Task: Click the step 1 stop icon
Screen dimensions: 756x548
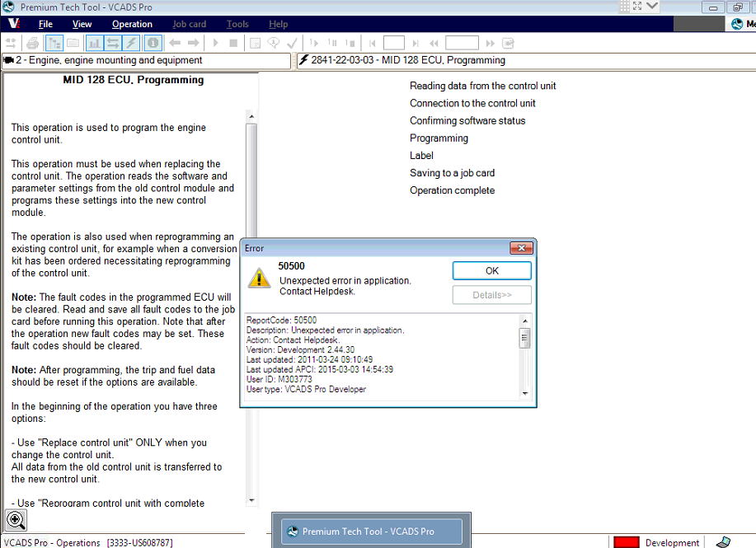Action: pyautogui.click(x=350, y=43)
